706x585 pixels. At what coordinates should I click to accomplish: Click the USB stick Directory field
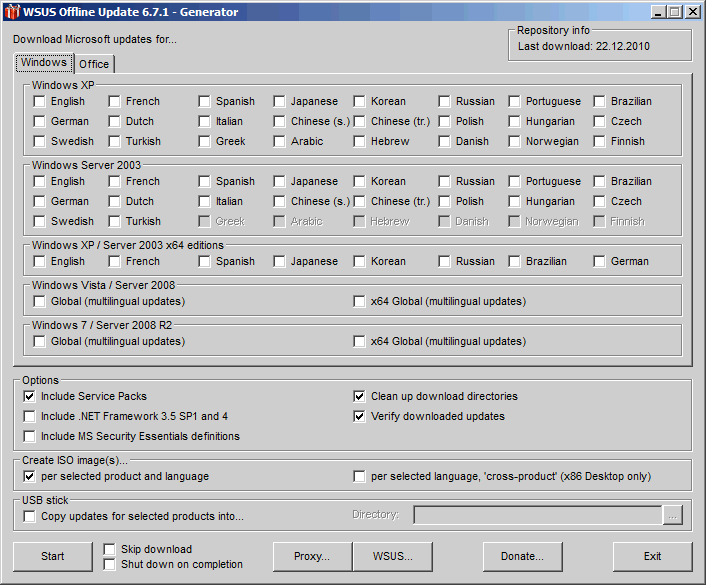(538, 515)
